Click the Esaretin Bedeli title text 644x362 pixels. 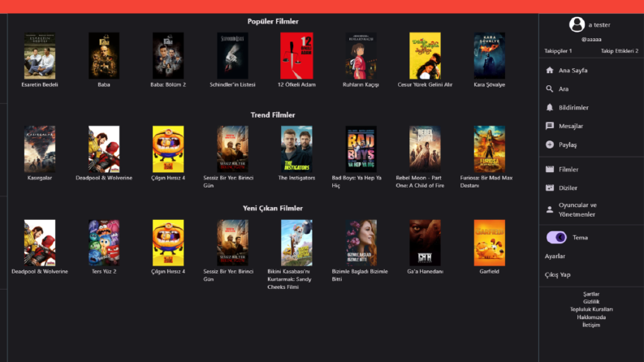40,84
